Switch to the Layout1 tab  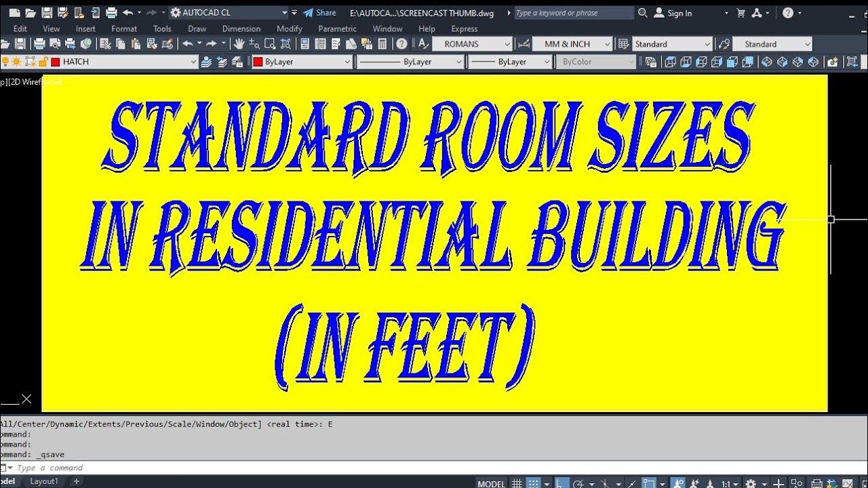pos(44,481)
